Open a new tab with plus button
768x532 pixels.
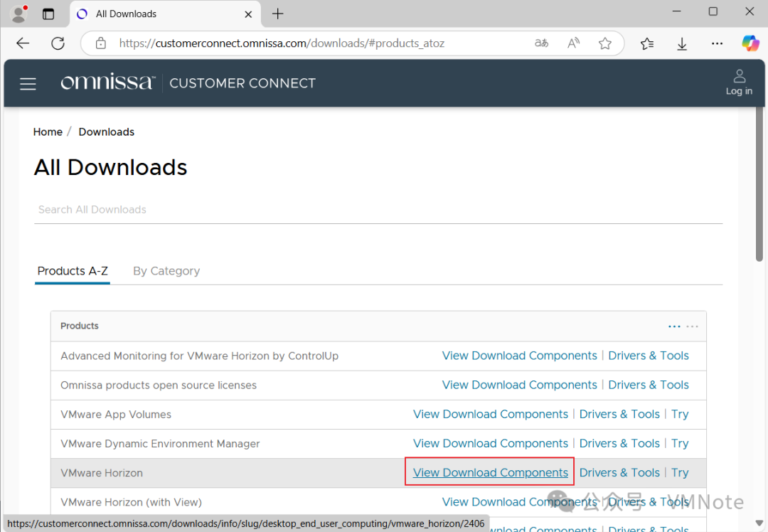[x=278, y=14]
